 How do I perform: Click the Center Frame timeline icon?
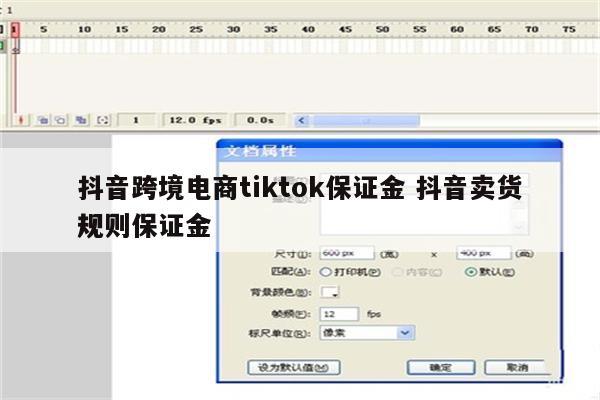click(21, 120)
